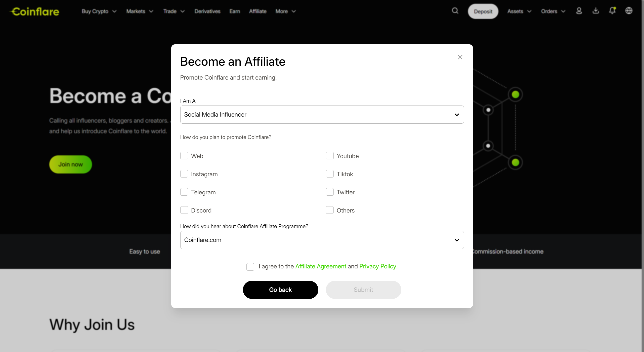The width and height of the screenshot is (644, 352).
Task: Open the 'I Am A' dropdown
Action: 322,115
